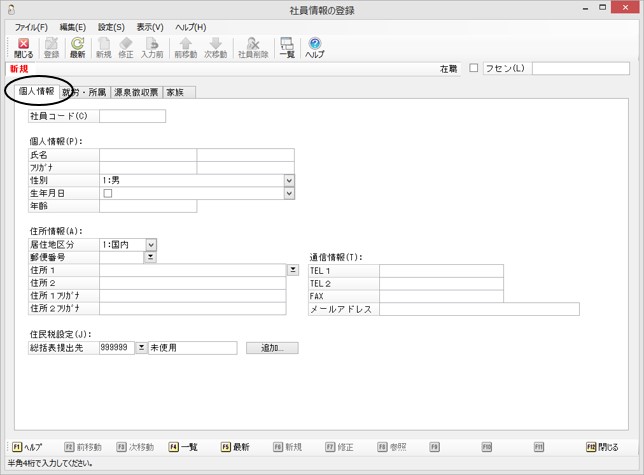Open the 居住地区分 dropdown

(x=151, y=244)
